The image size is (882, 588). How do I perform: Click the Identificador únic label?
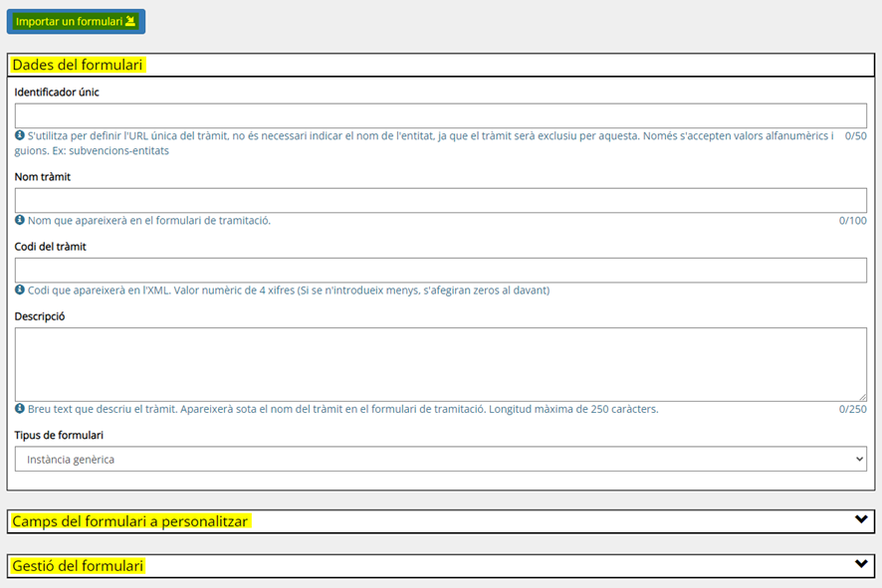(x=57, y=93)
